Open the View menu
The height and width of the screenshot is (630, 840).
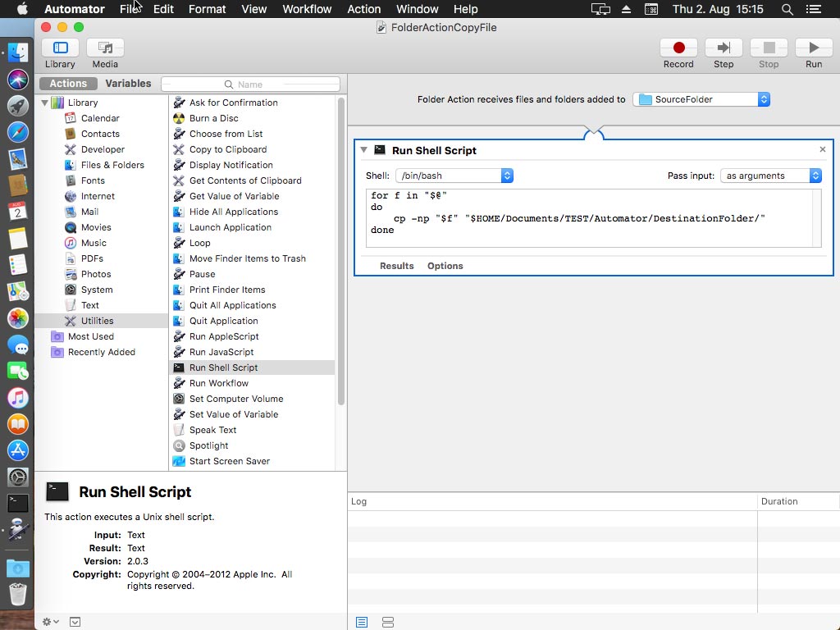pos(254,9)
